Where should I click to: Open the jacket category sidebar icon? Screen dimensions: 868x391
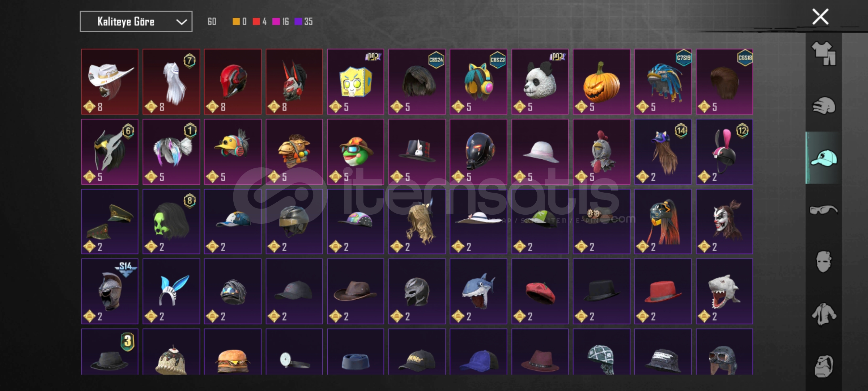[x=824, y=314]
